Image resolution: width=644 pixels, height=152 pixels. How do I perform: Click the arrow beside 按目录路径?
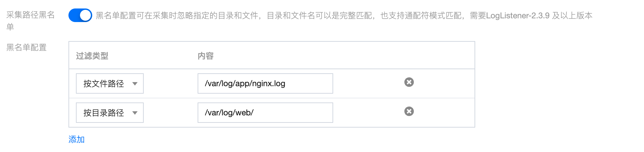pyautogui.click(x=135, y=113)
